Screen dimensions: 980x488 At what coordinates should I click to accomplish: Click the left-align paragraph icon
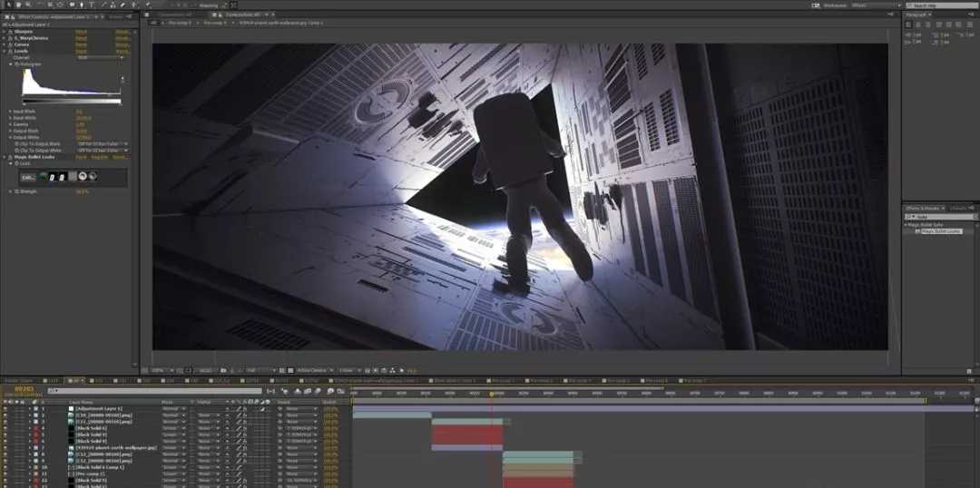coord(908,24)
